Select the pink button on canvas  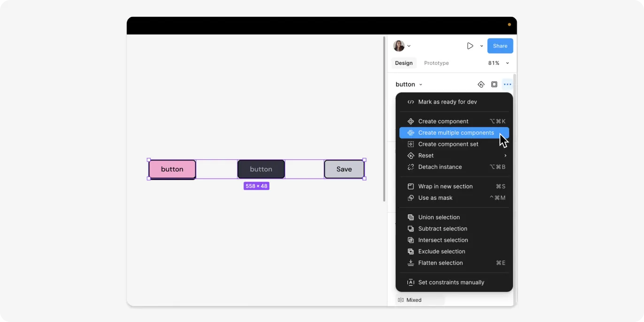click(x=172, y=169)
